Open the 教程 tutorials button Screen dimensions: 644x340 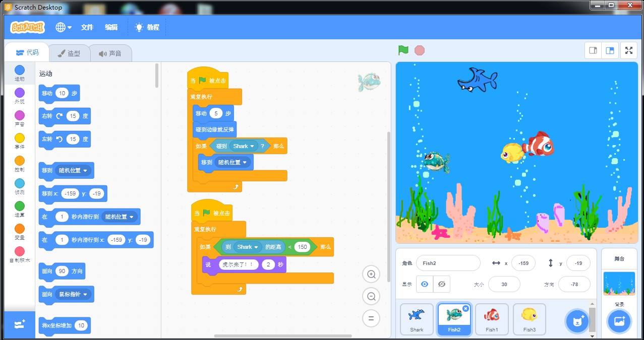147,27
